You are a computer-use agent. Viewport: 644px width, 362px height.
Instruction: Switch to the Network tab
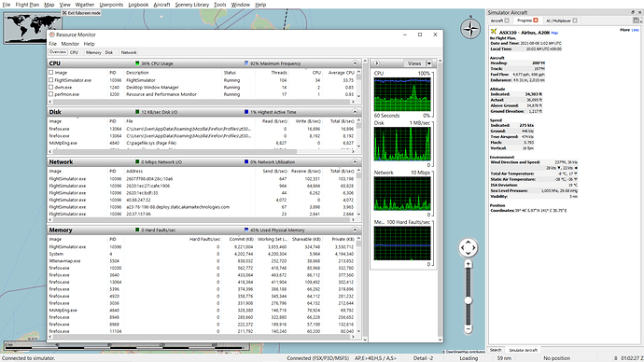tap(129, 52)
